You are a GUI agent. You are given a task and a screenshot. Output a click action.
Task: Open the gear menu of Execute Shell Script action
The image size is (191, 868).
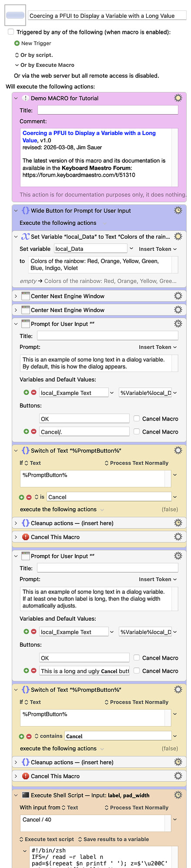(178, 795)
